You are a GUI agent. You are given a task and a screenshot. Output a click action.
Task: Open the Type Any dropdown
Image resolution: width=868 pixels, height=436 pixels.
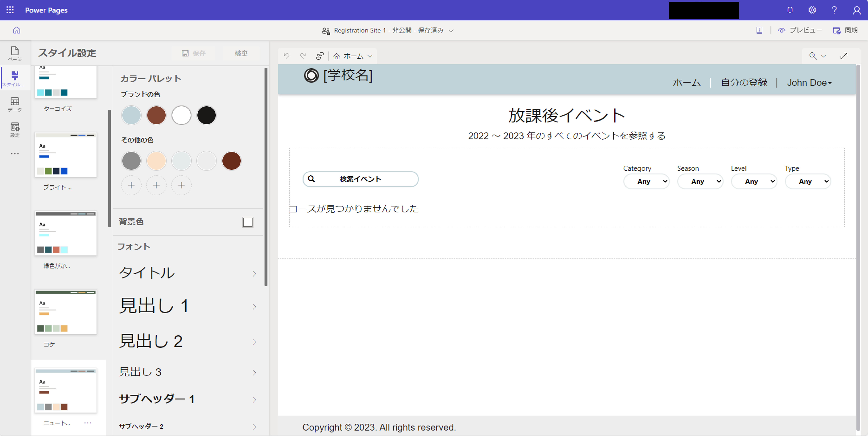[x=808, y=181]
